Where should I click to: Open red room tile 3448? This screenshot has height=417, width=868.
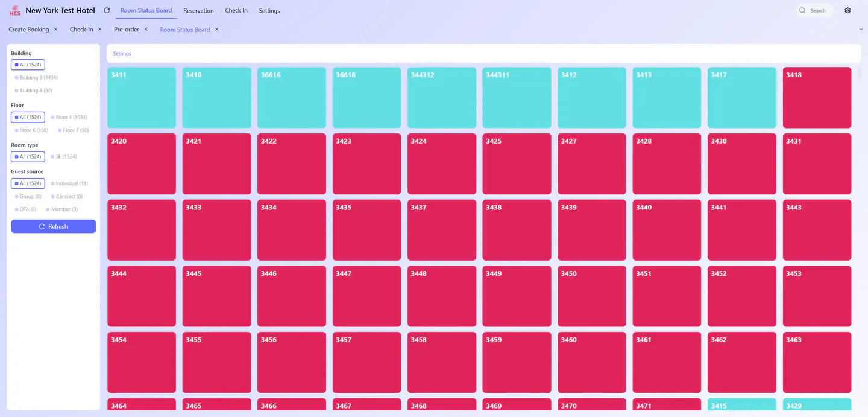pos(442,296)
